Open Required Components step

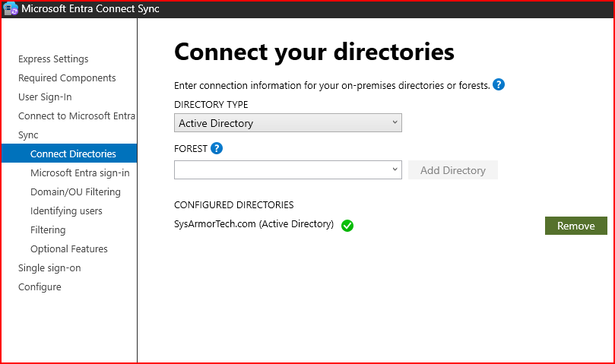[x=67, y=78]
